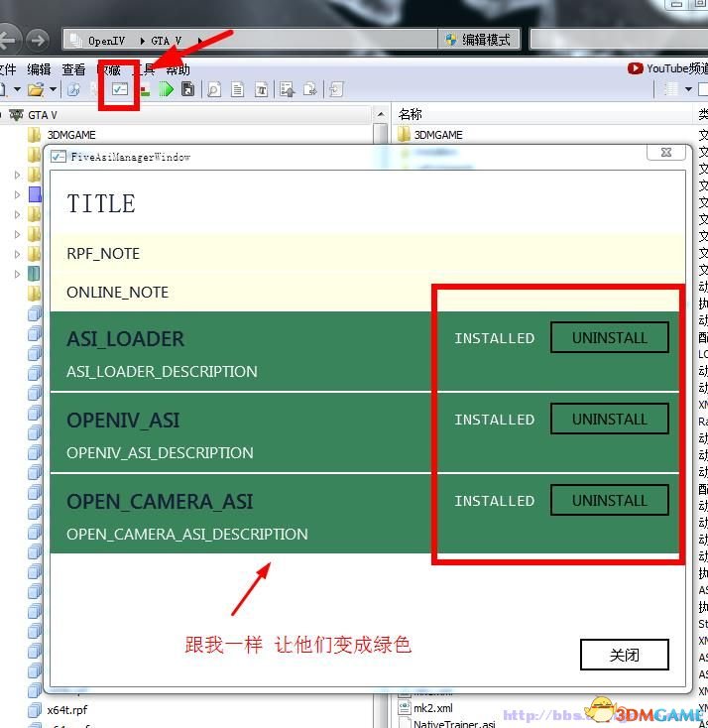Sort by the 名称 column header
The width and height of the screenshot is (708, 728).
(410, 114)
